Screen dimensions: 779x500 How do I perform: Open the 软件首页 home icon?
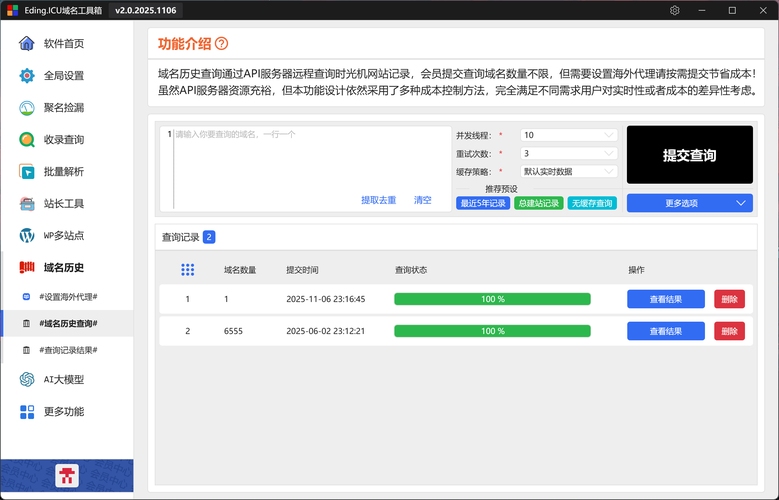click(x=27, y=44)
